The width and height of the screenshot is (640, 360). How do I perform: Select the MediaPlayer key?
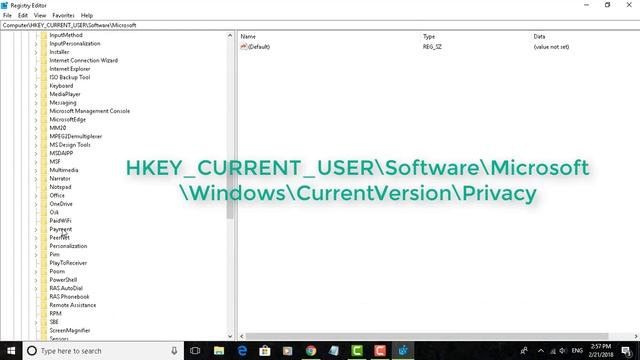point(65,94)
